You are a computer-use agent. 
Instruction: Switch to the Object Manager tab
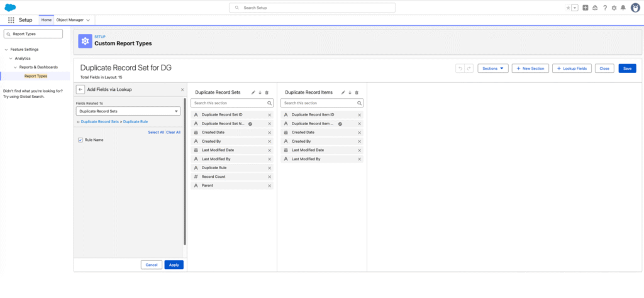(x=70, y=20)
